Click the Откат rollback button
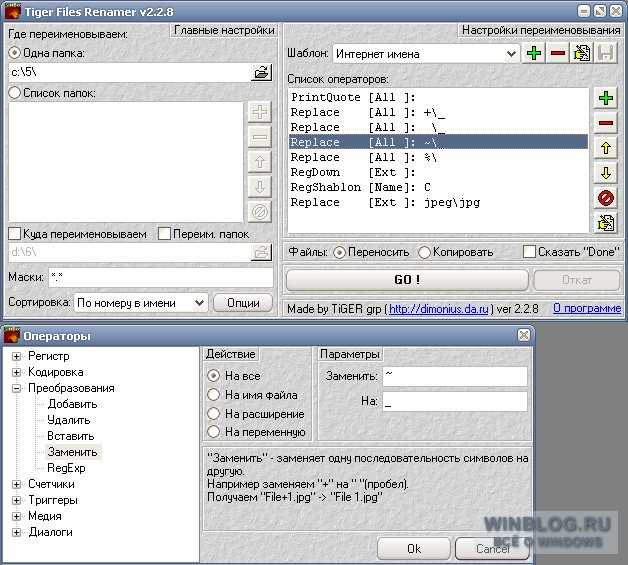628x565 pixels. click(576, 279)
